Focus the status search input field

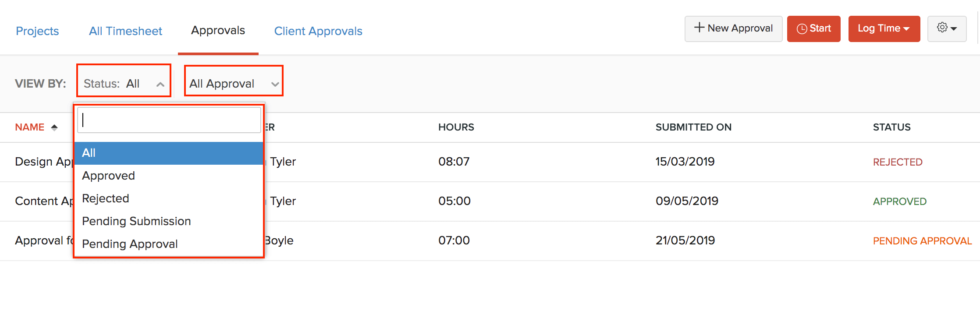click(169, 120)
